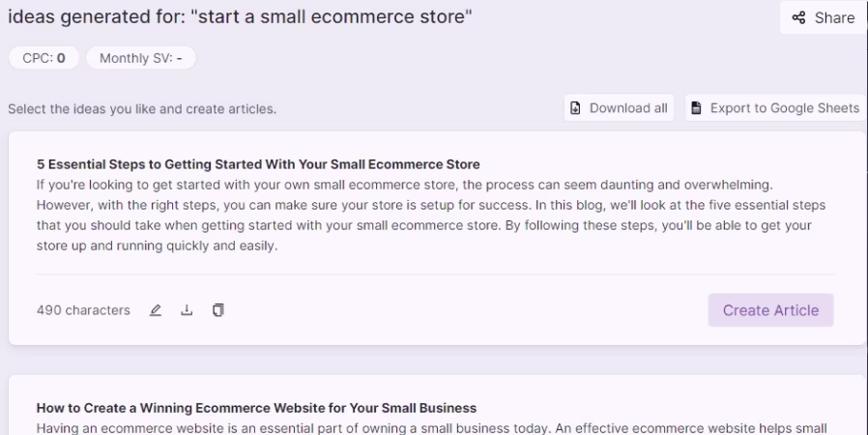Click the Share button label
Screen dimensions: 868x435
point(834,17)
